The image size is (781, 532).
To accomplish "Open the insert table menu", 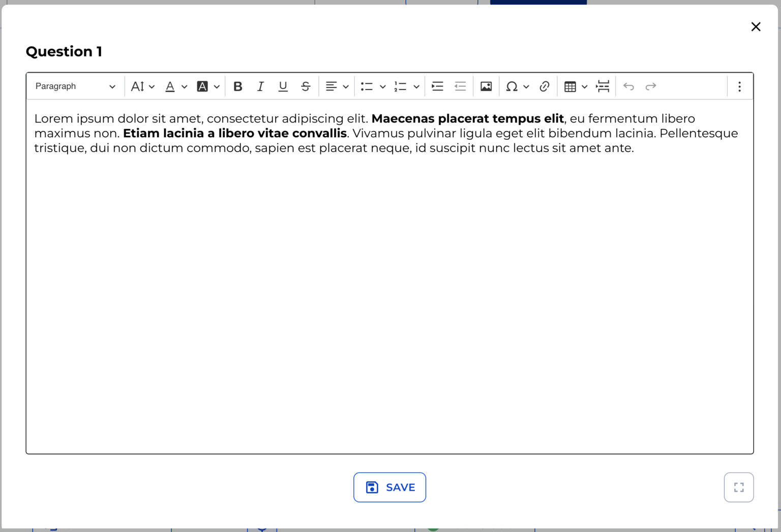I will [x=576, y=86].
